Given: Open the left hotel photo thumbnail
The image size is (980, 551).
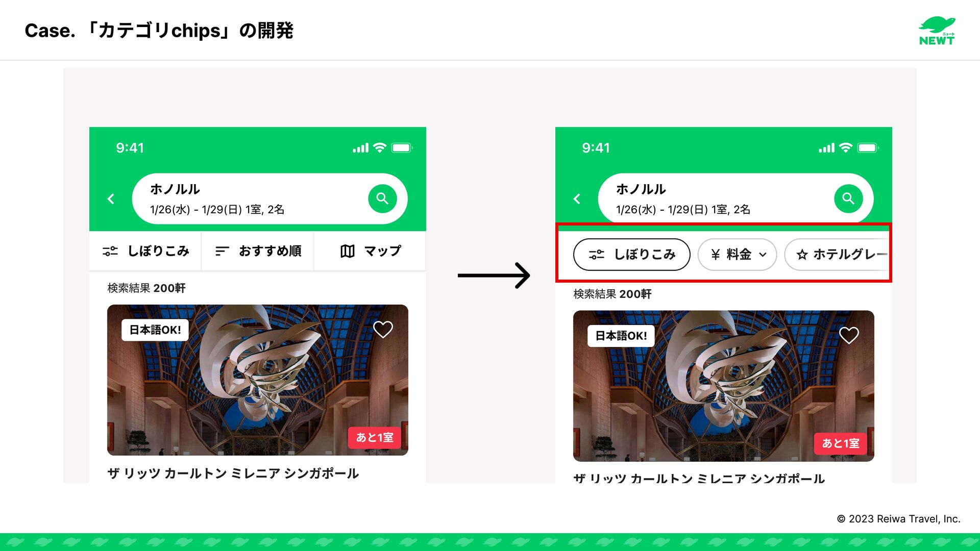Looking at the screenshot, I should pos(258,380).
